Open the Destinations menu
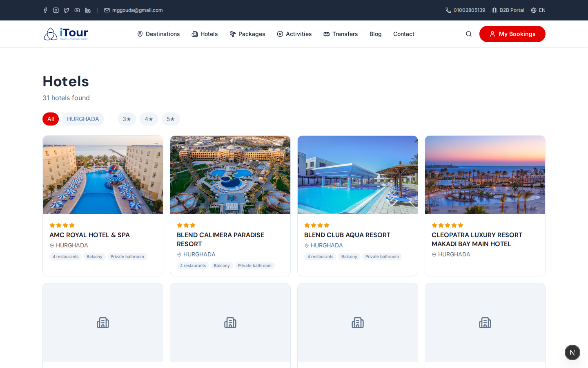Image resolution: width=588 pixels, height=368 pixels. coord(158,34)
